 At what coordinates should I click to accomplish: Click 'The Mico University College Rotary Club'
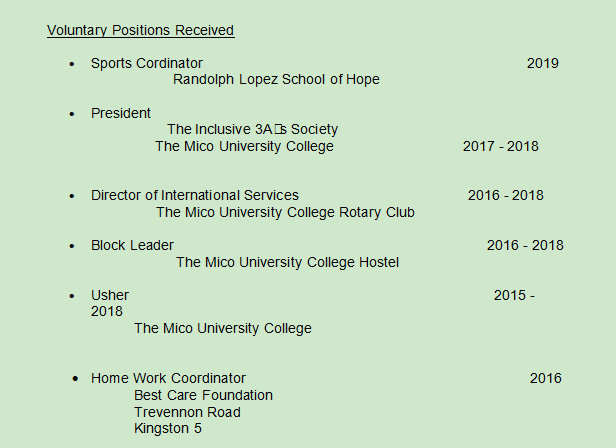pos(285,212)
